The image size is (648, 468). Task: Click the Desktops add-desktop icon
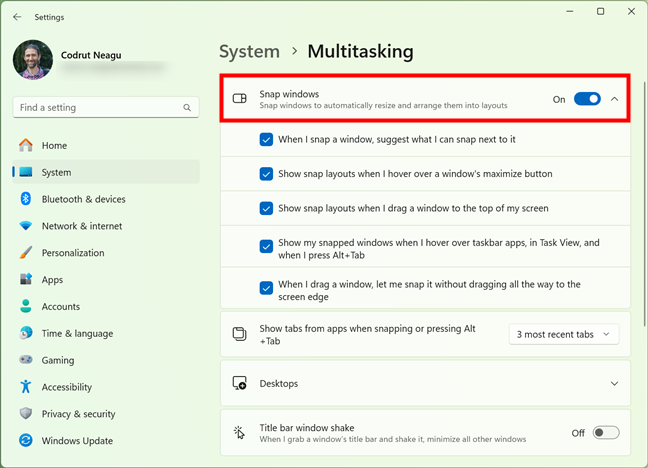[240, 383]
